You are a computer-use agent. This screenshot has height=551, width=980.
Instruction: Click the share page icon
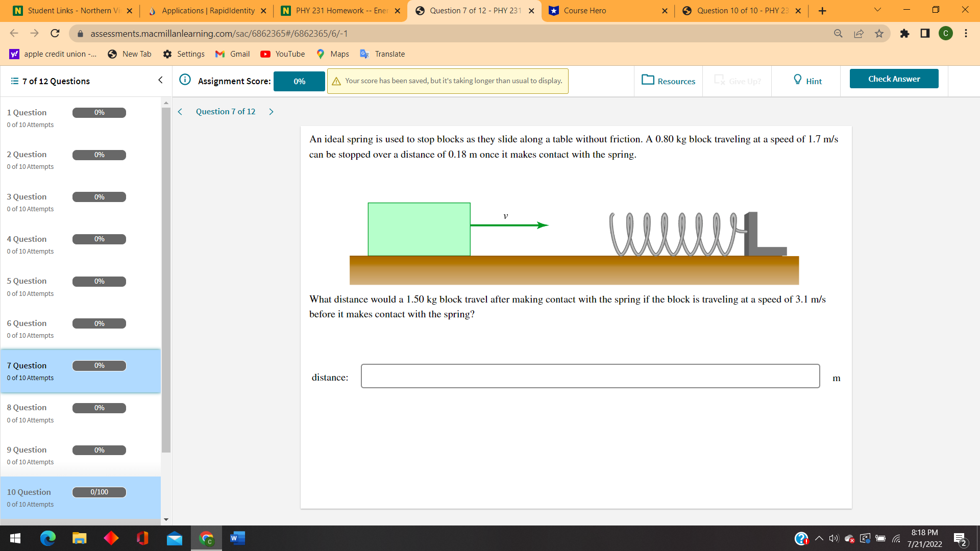(859, 34)
